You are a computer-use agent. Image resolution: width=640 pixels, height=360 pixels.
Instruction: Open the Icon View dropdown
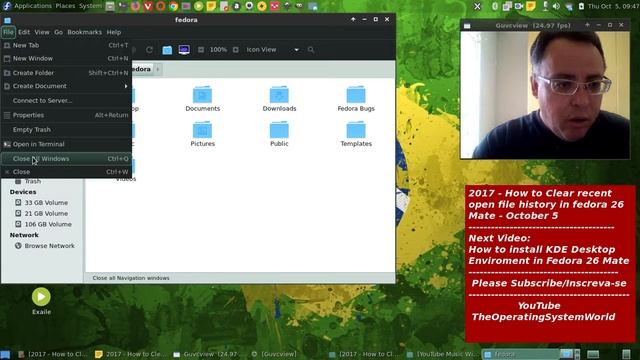point(272,50)
